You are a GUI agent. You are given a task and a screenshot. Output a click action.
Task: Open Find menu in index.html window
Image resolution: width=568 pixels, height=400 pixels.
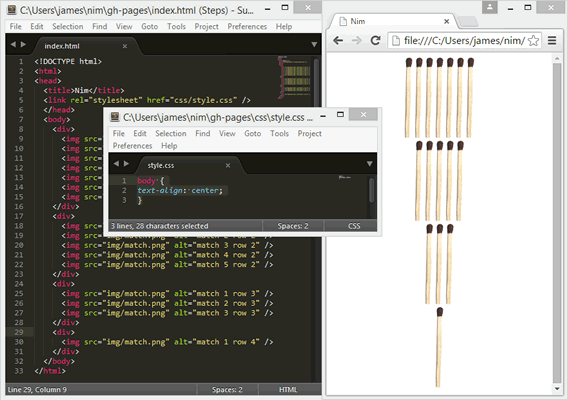pos(99,26)
